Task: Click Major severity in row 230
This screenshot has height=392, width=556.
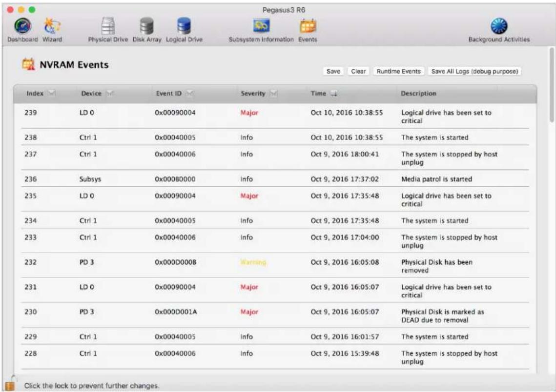Action: tap(249, 312)
